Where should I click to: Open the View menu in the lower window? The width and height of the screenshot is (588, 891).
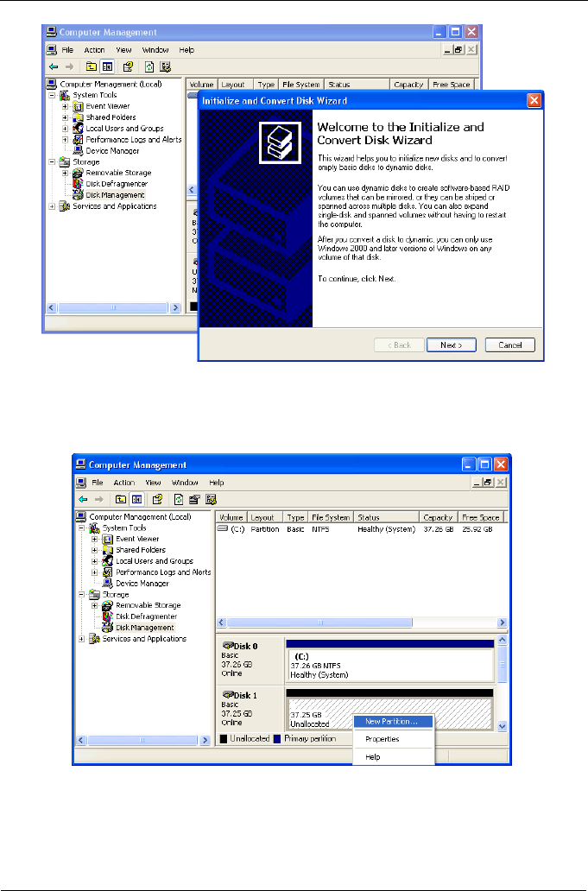coord(153,483)
